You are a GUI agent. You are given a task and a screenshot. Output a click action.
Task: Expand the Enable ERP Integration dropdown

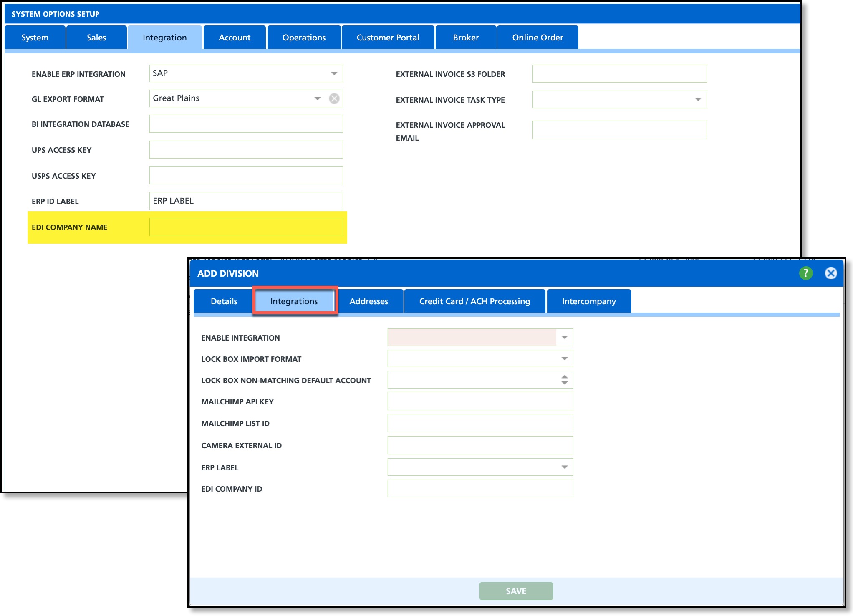334,73
